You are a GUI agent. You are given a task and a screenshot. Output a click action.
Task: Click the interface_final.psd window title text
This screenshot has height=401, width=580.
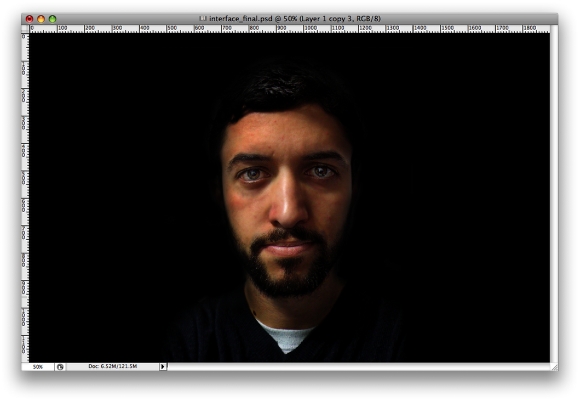[x=294, y=18]
